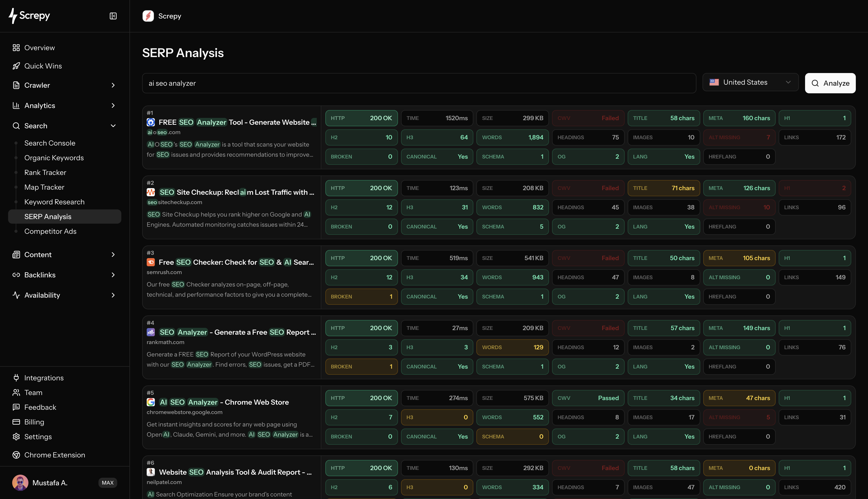Click the Availability pulse icon

(16, 295)
